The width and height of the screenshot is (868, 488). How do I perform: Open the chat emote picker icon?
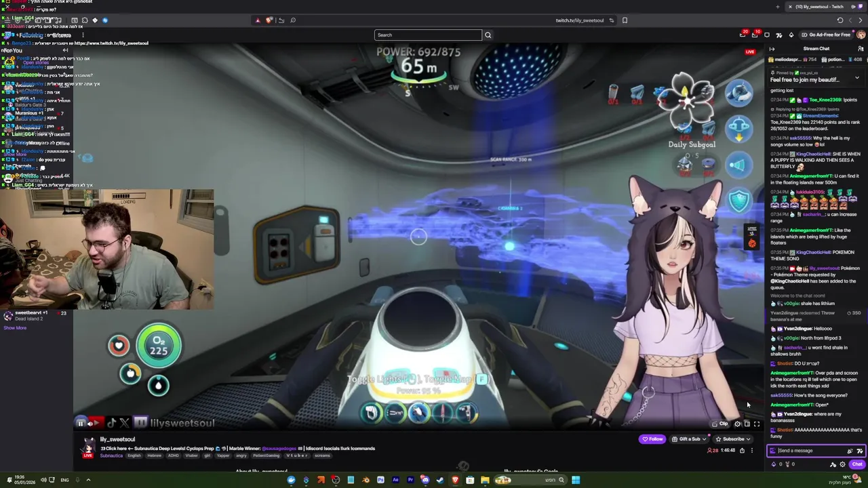(860, 451)
